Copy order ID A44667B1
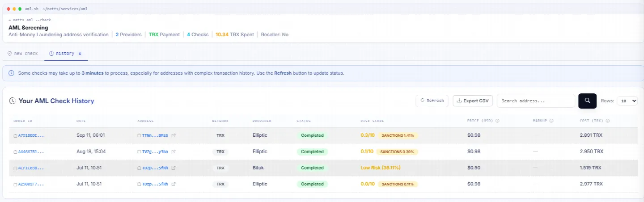The width and height of the screenshot is (644, 202). pos(15,152)
